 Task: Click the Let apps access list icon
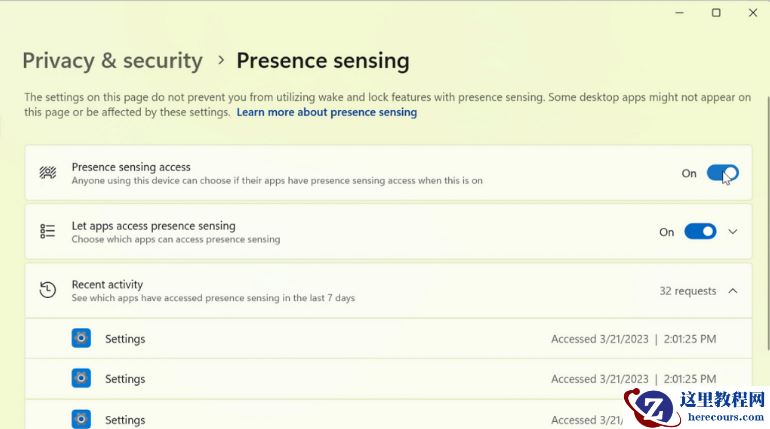(x=47, y=232)
